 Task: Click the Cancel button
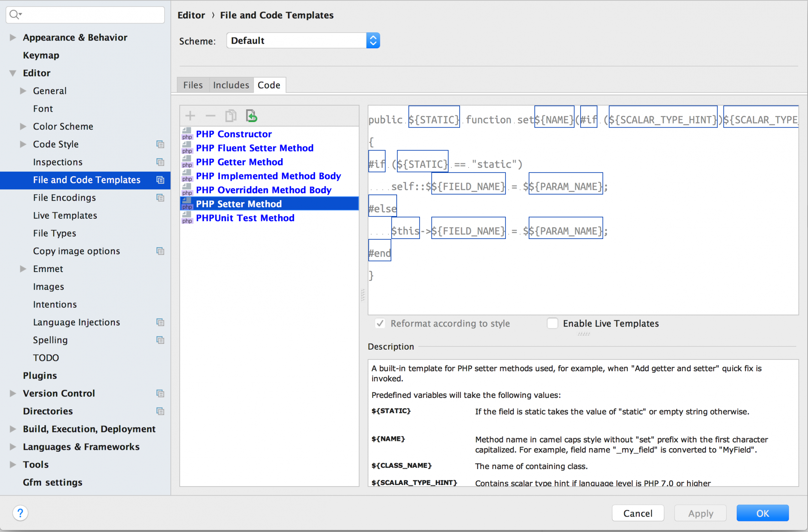[x=639, y=514]
